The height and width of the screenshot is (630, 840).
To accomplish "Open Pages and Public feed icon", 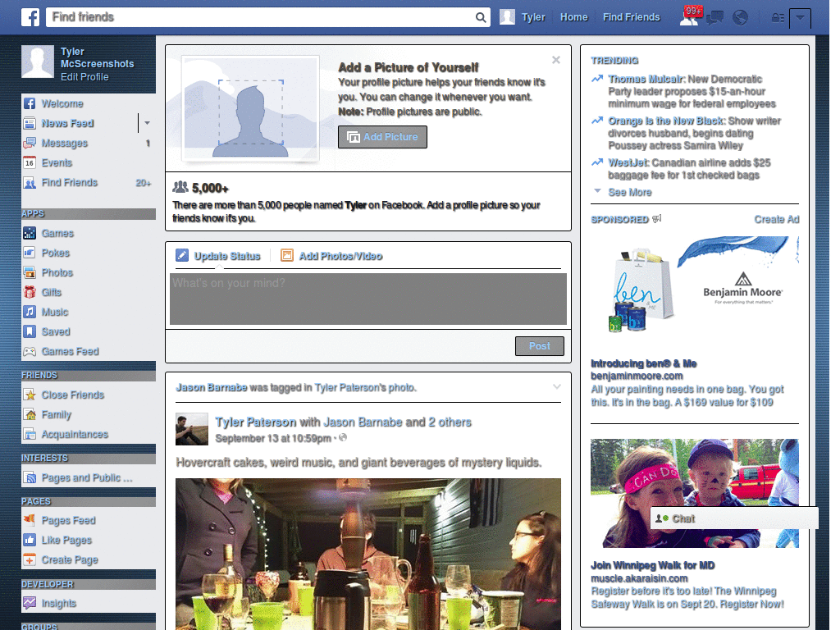I will pos(30,477).
